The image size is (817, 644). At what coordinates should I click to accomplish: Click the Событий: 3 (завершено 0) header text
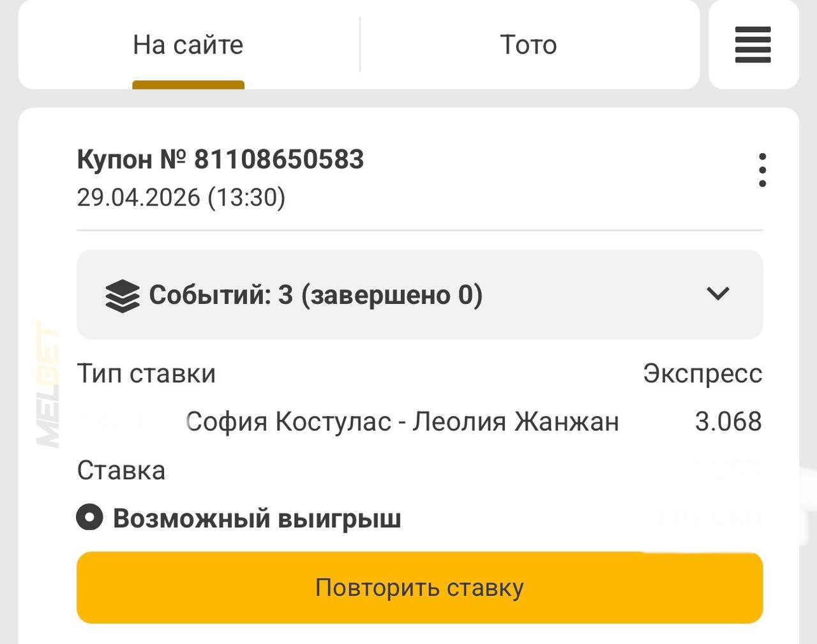tap(315, 295)
